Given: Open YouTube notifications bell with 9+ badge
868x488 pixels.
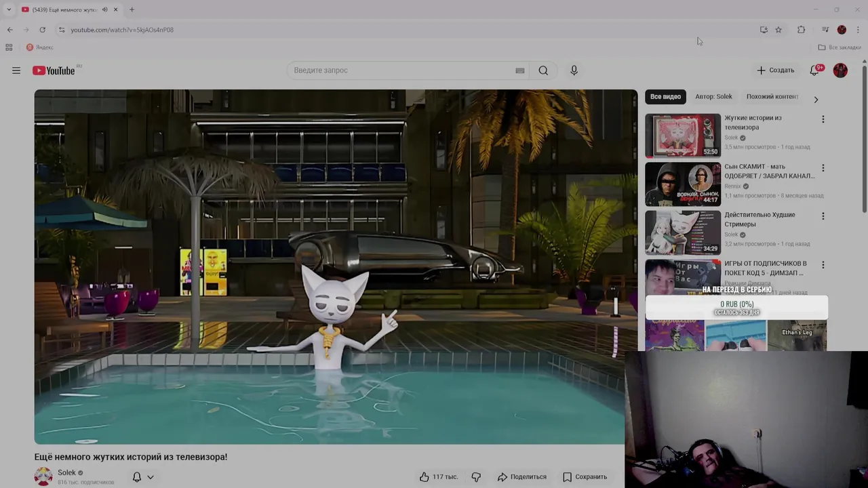Looking at the screenshot, I should 815,70.
